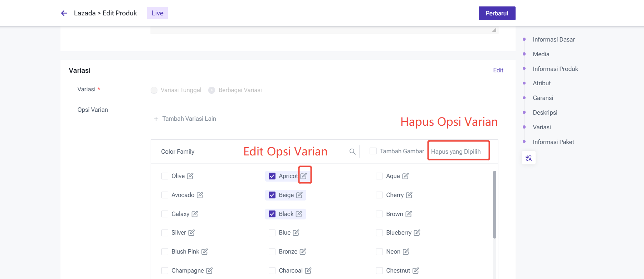This screenshot has height=279, width=644.
Task: Expand Tambah Variasi Lain option
Action: (185, 119)
